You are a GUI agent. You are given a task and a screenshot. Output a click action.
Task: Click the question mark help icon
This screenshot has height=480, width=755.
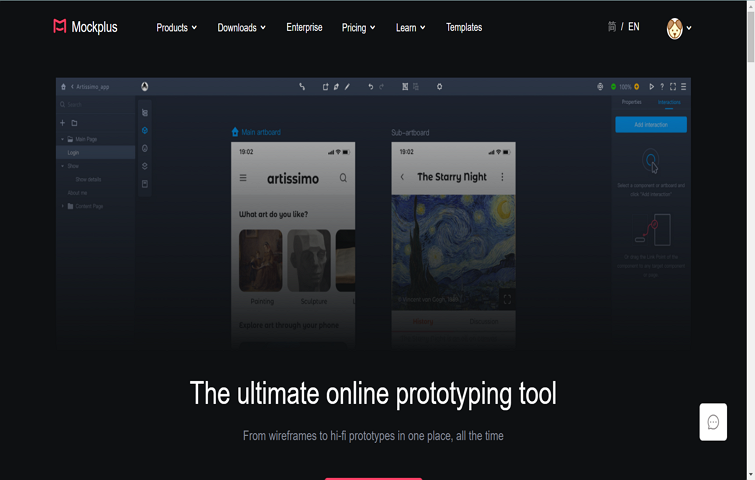coord(662,87)
